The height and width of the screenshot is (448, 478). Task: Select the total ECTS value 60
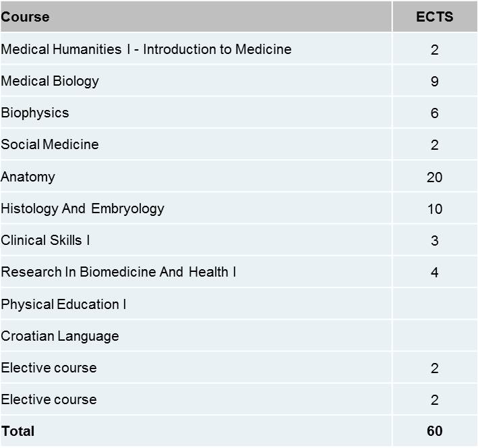pyautogui.click(x=434, y=431)
